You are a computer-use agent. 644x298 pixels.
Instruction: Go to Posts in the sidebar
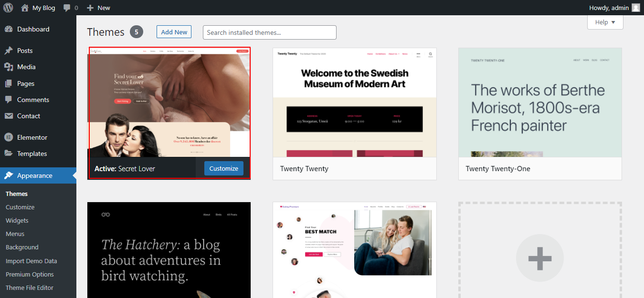coord(38,51)
